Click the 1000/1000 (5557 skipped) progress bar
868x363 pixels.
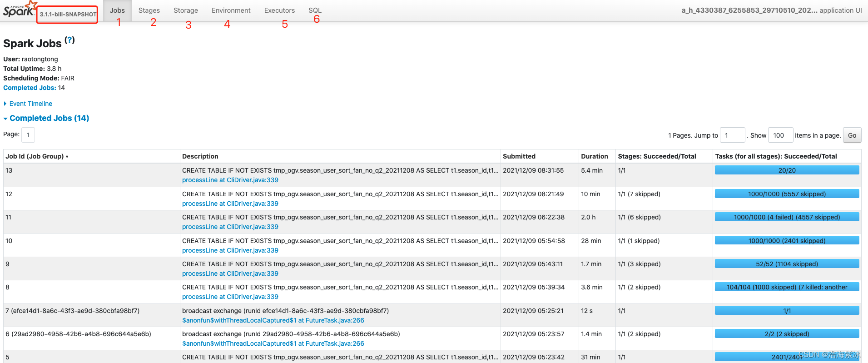point(787,194)
